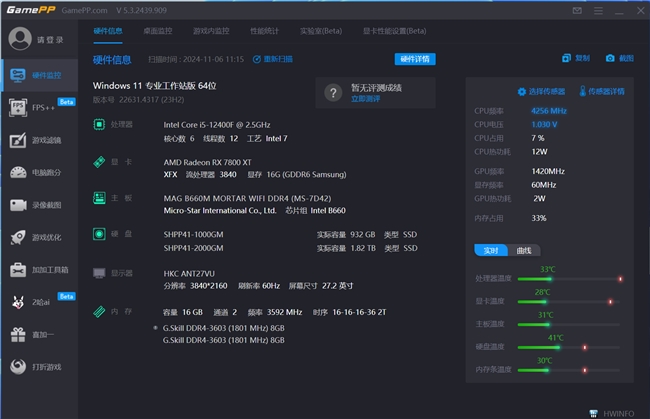Click the 请登录 login text
Image resolution: width=650 pixels, height=419 pixels.
pyautogui.click(x=50, y=40)
